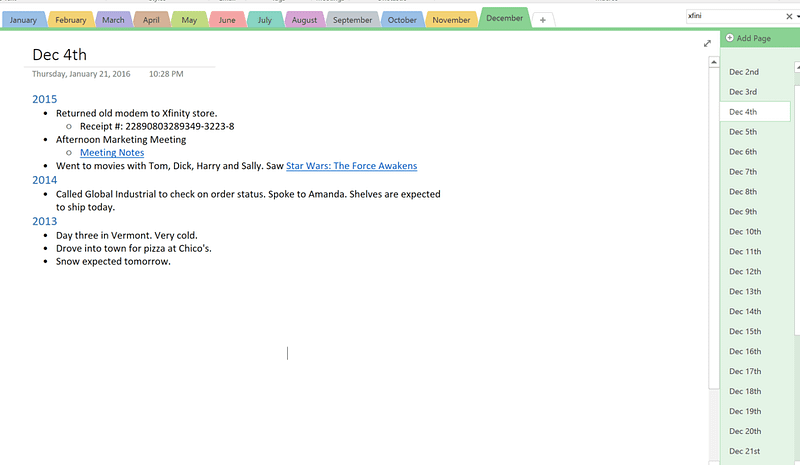Click the 2013 heading
800x465 pixels.
tap(44, 222)
